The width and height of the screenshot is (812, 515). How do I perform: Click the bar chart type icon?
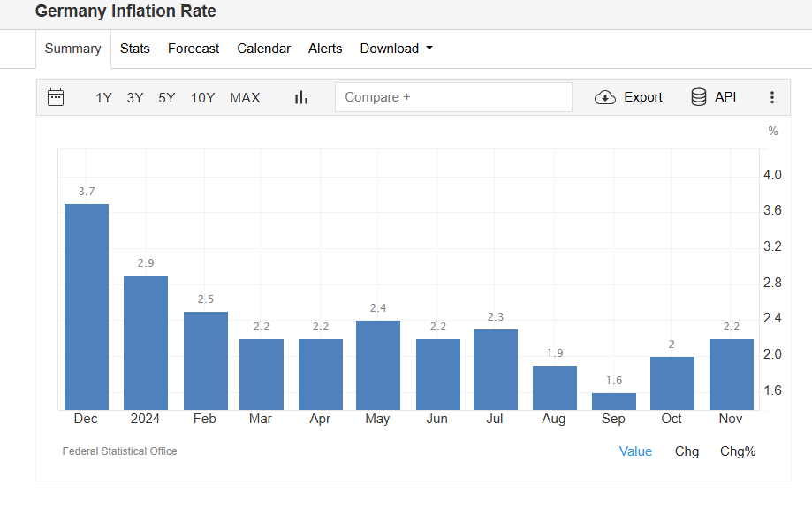point(301,97)
